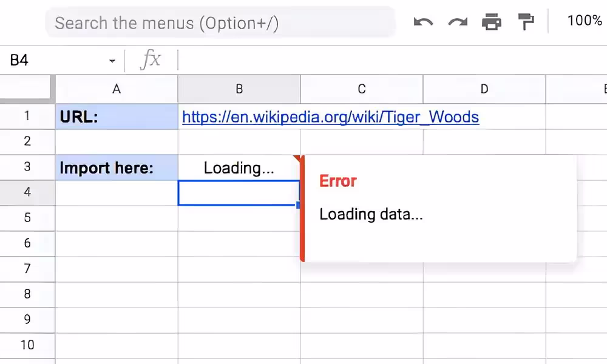This screenshot has width=607, height=364.
Task: Click the select-all corner box
Action: point(25,89)
